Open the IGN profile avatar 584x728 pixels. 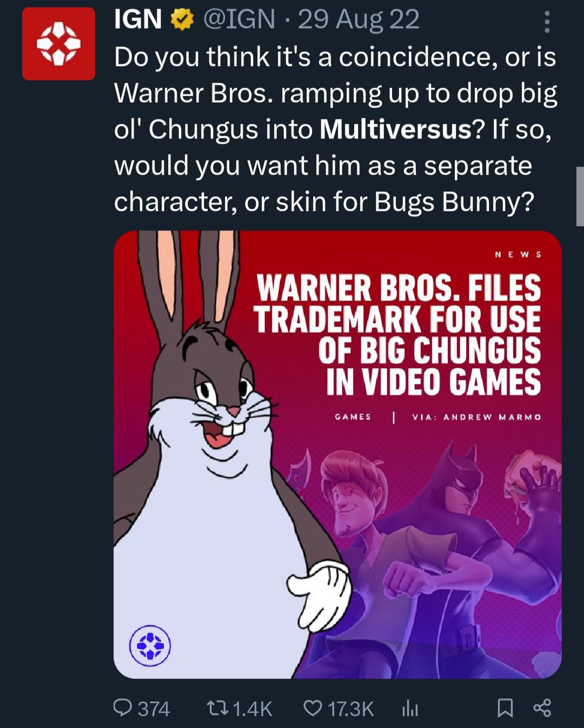pyautogui.click(x=58, y=44)
